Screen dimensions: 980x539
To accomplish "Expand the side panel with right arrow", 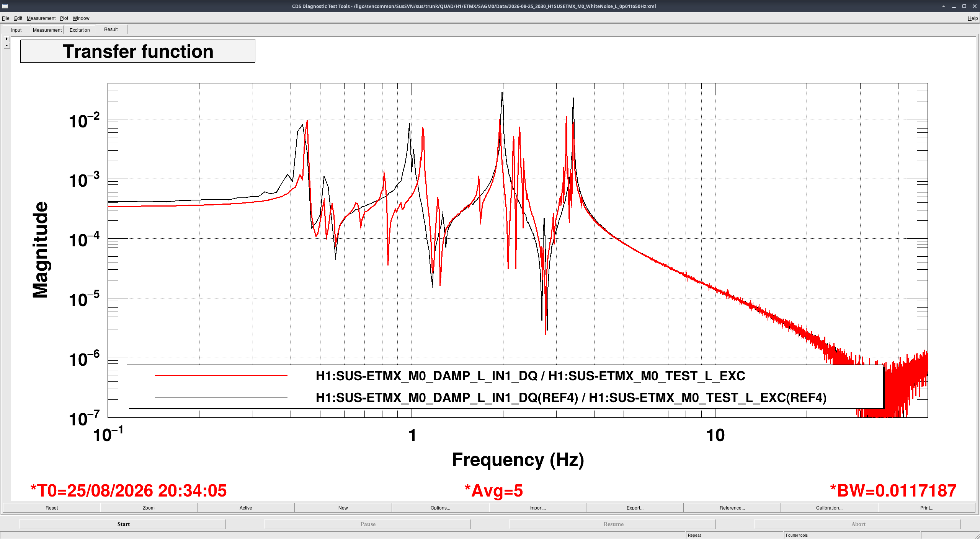I will (7, 39).
